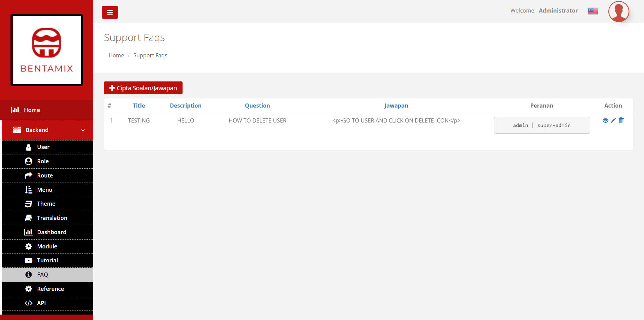Select Translation from the sidebar
Image resolution: width=644 pixels, height=320 pixels.
(x=52, y=218)
